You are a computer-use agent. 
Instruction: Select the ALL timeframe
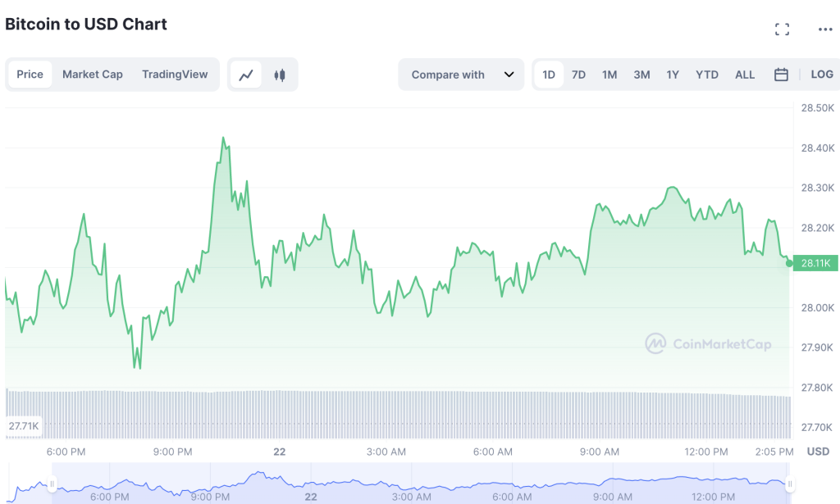(x=744, y=75)
